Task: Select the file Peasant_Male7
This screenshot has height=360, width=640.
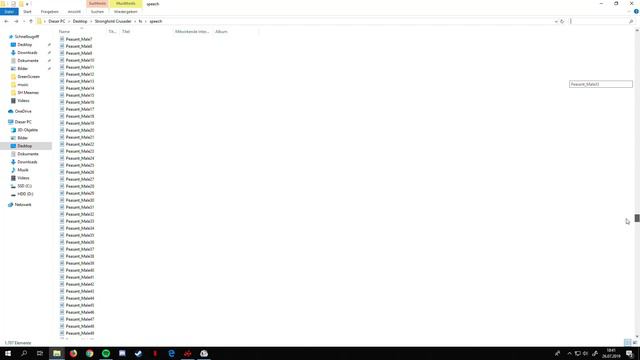Action: [79, 39]
